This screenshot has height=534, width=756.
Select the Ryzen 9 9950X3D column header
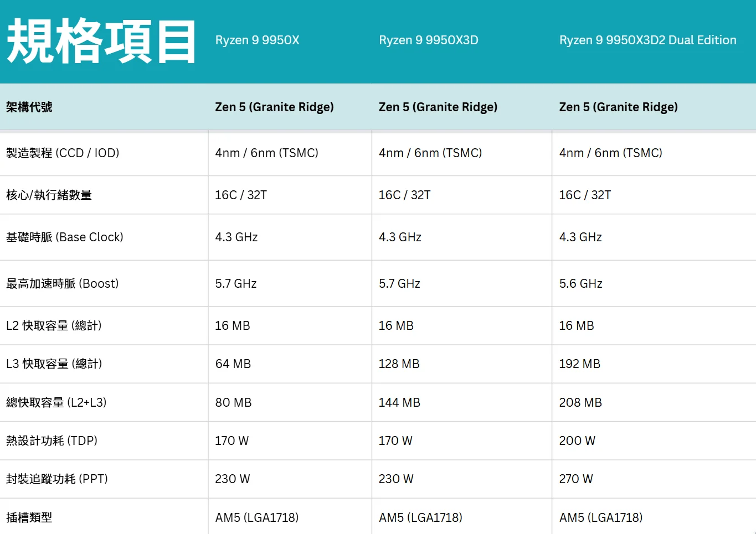pos(428,40)
